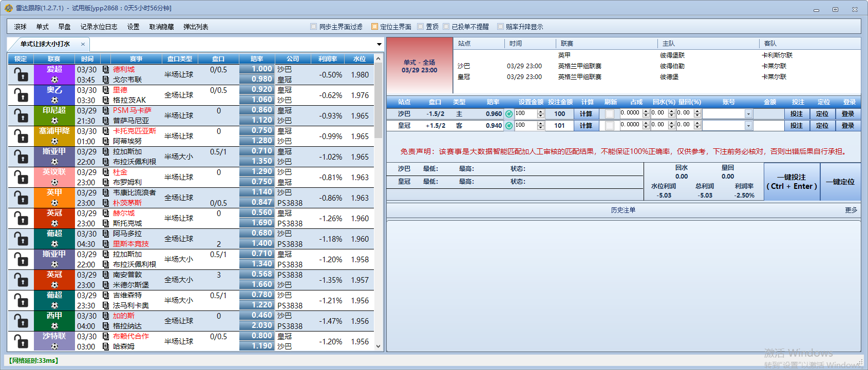Toggle the lock icon on the 印尼超 row
This screenshot has height=370, width=868.
click(x=21, y=116)
